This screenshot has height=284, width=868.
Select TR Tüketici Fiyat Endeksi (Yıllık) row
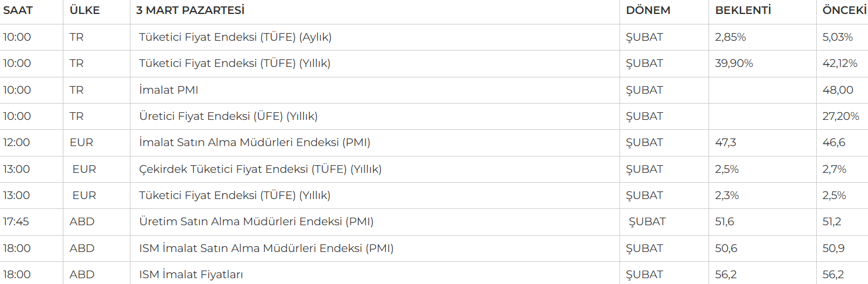[434, 63]
